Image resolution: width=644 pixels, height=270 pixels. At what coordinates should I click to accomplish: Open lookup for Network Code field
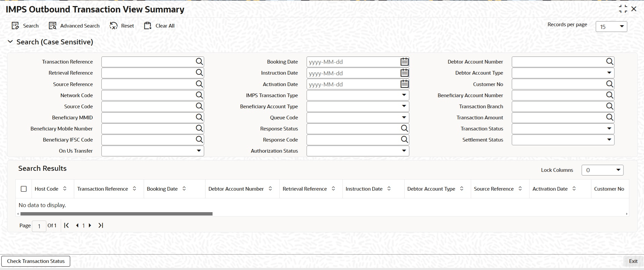199,95
